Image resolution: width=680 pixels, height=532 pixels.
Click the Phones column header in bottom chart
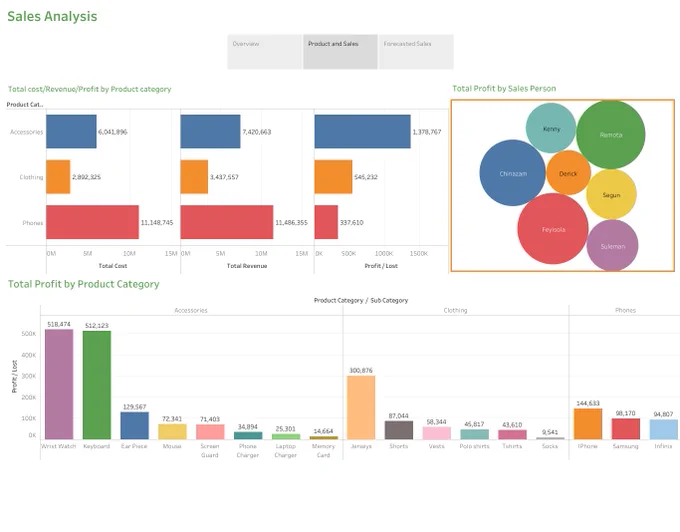(x=625, y=310)
